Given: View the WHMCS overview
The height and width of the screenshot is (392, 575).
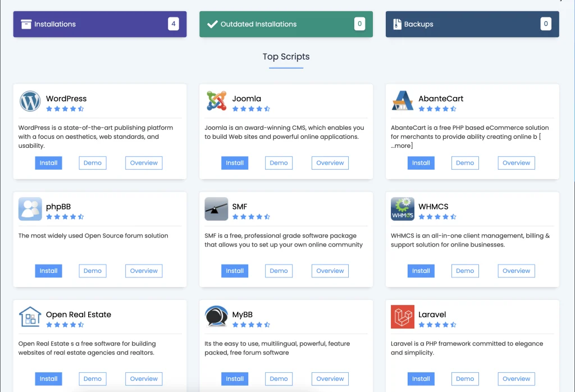Looking at the screenshot, I should coord(517,271).
